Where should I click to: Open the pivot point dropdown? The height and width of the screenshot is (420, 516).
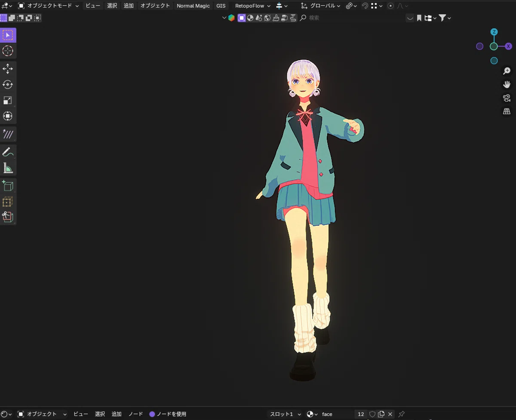coord(351,6)
